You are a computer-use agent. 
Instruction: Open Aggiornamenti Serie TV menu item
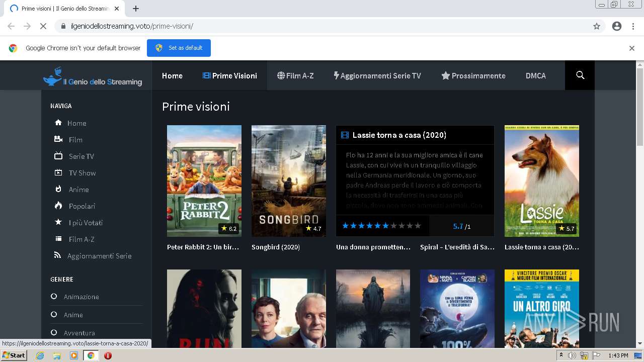click(377, 75)
